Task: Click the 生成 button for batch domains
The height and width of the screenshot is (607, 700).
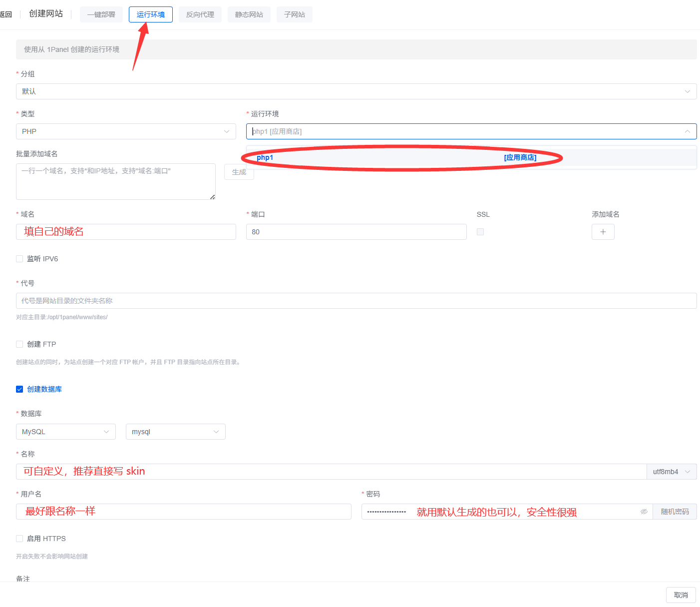Action: pos(239,172)
